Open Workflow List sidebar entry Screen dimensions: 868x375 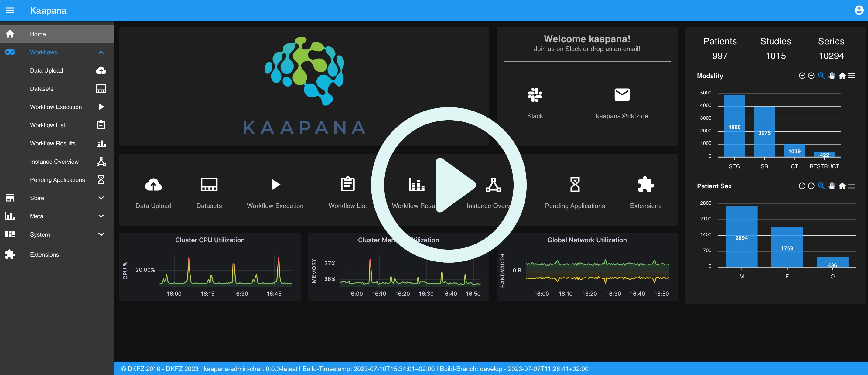[x=57, y=125]
